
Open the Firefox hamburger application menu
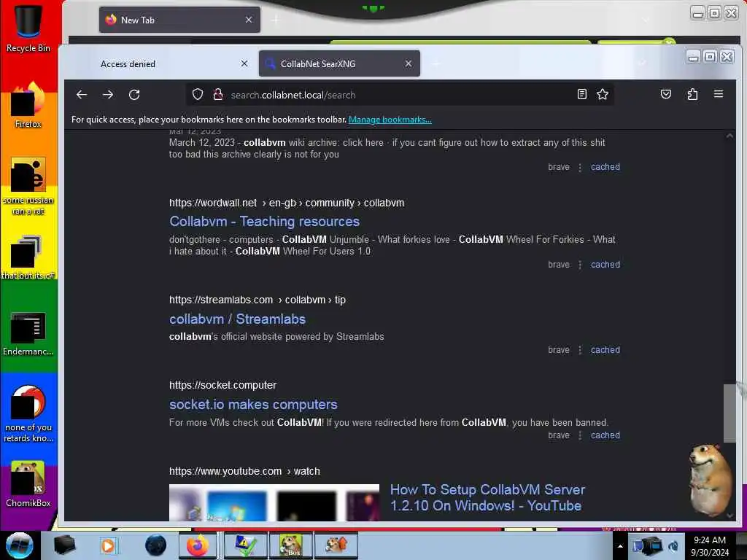719,94
